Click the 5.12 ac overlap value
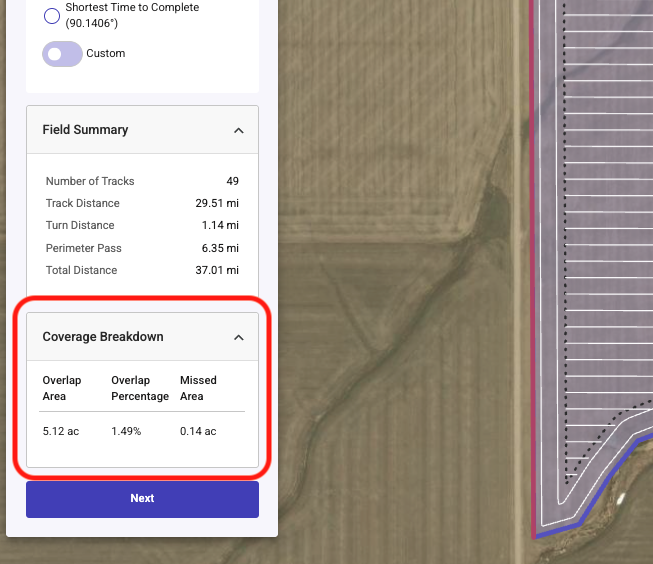Image resolution: width=653 pixels, height=564 pixels. click(61, 431)
